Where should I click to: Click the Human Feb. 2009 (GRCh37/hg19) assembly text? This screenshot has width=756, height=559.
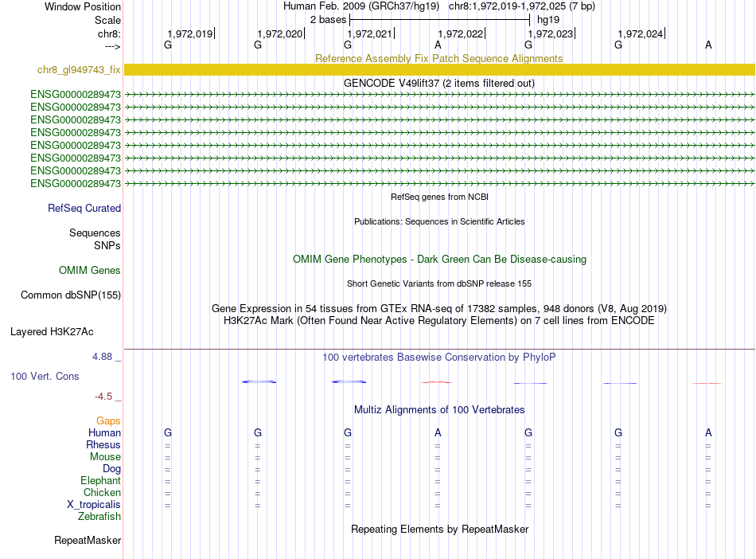pos(361,6)
